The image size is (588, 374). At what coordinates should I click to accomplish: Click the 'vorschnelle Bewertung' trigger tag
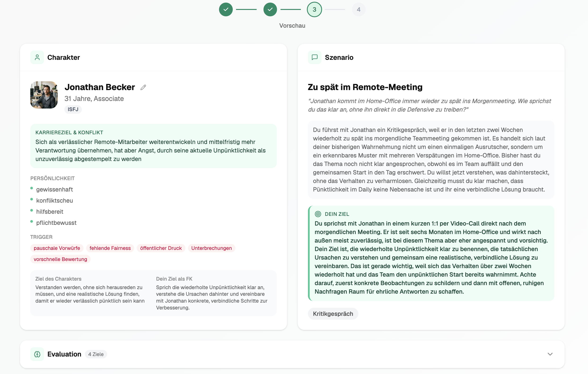click(x=60, y=259)
